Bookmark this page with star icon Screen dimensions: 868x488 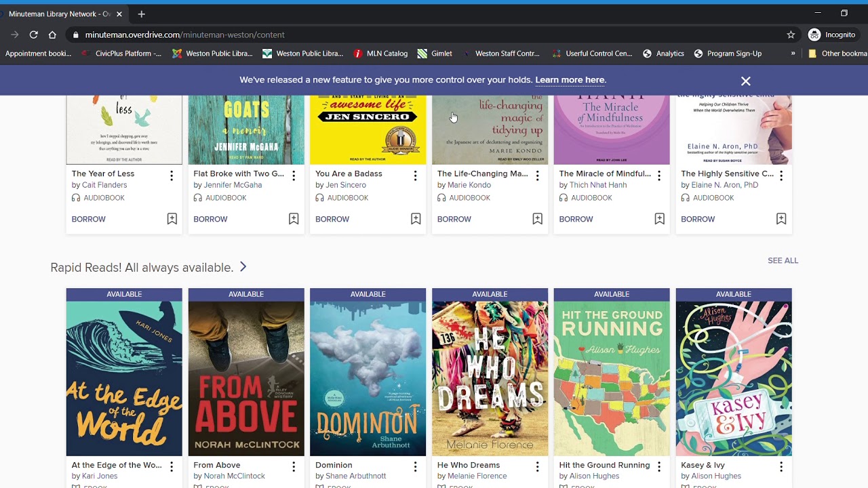click(x=791, y=35)
